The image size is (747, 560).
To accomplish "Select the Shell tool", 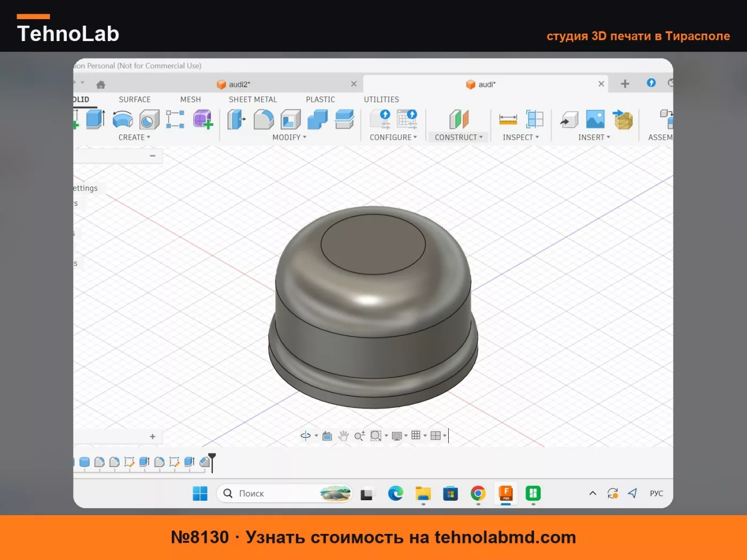I will (290, 119).
